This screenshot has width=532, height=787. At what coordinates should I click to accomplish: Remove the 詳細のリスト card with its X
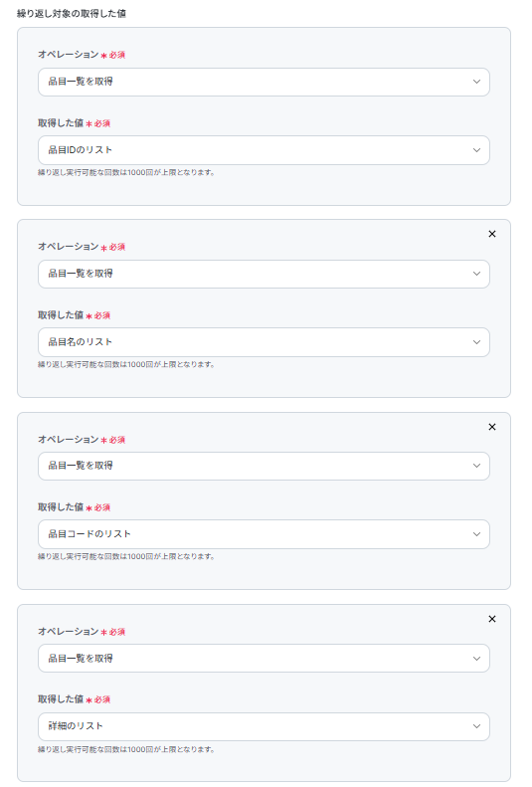(x=492, y=619)
